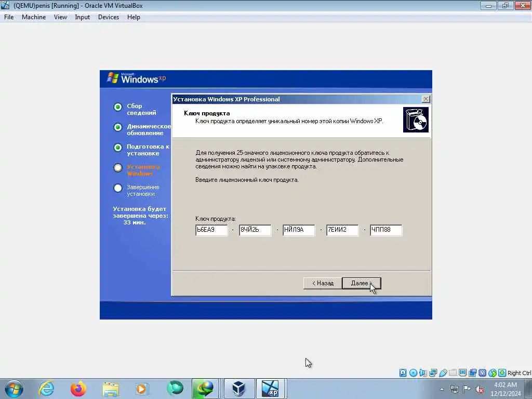
Task: Close the Windows XP setup dialog
Action: [x=425, y=99]
